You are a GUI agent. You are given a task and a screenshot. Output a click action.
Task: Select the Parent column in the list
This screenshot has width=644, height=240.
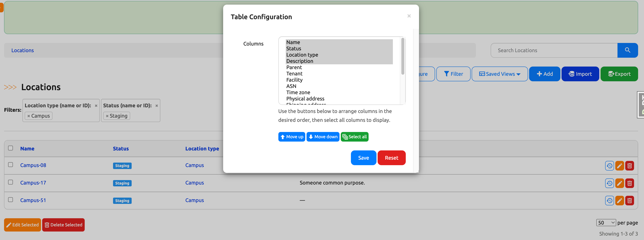pyautogui.click(x=294, y=67)
